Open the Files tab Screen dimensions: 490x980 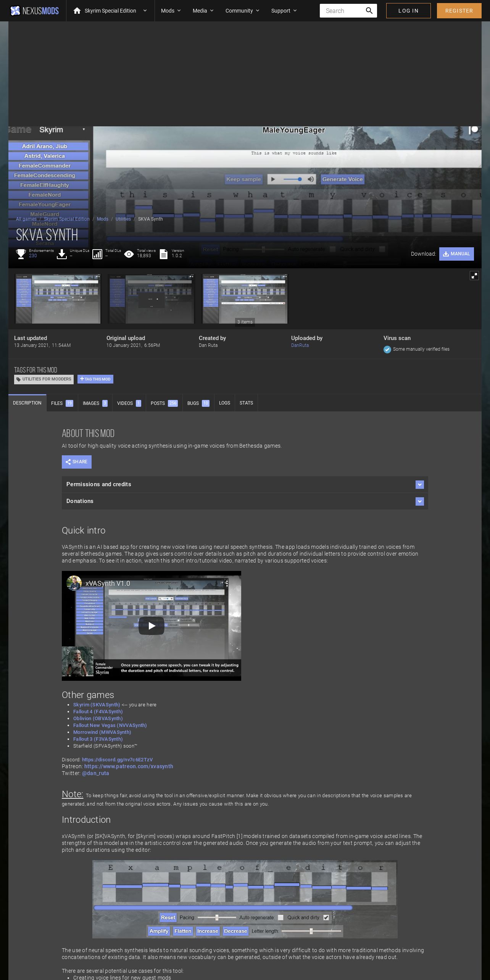pyautogui.click(x=62, y=403)
